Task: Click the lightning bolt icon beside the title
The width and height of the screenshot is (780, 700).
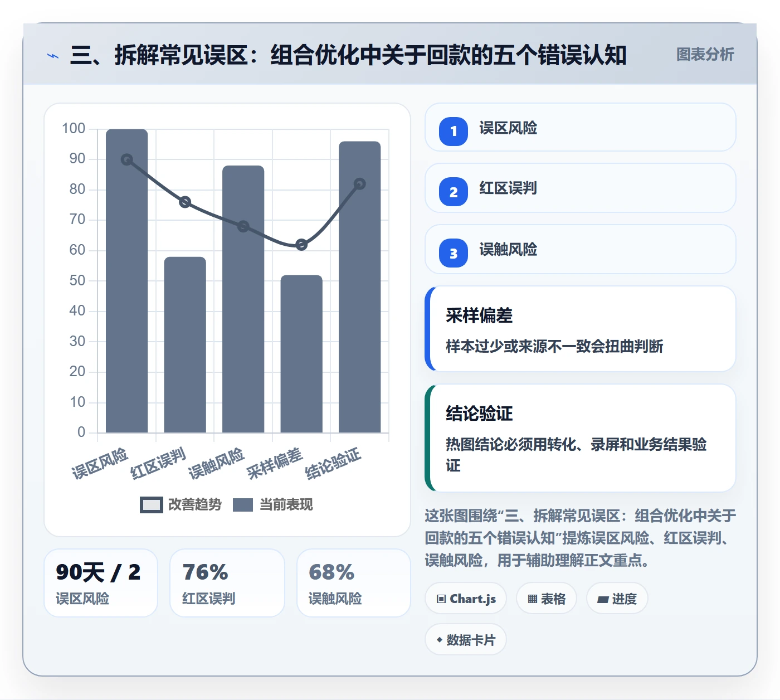Action: click(53, 56)
